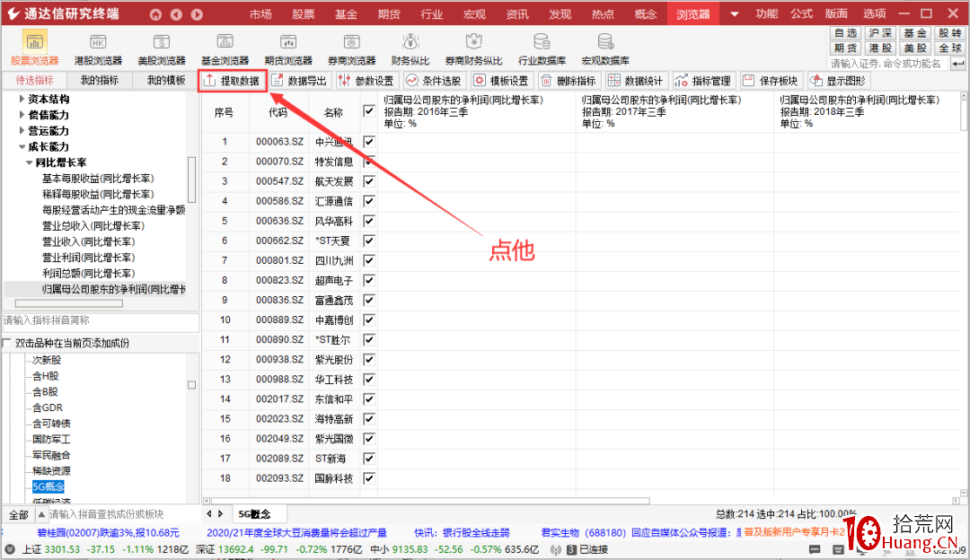Open 条件选股 stock screening

[434, 81]
